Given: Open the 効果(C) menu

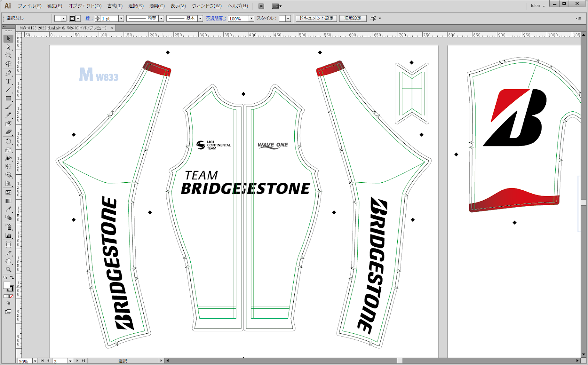Looking at the screenshot, I should point(157,6).
